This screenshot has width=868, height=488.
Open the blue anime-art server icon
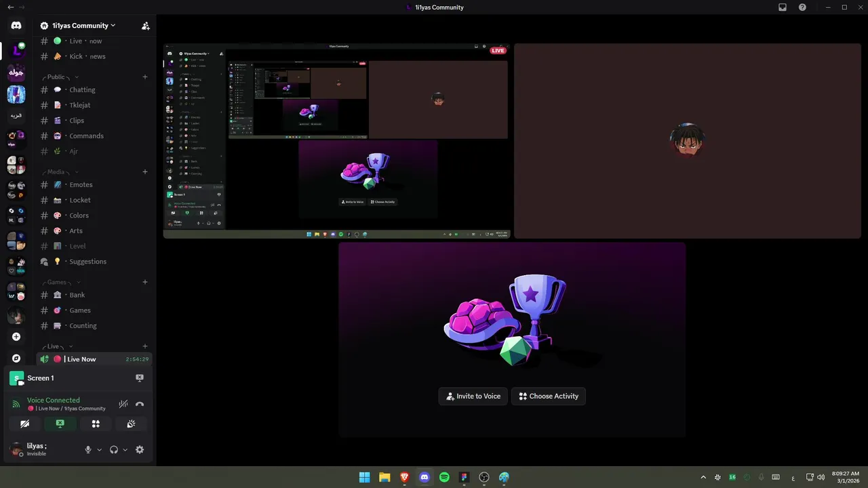(16, 94)
